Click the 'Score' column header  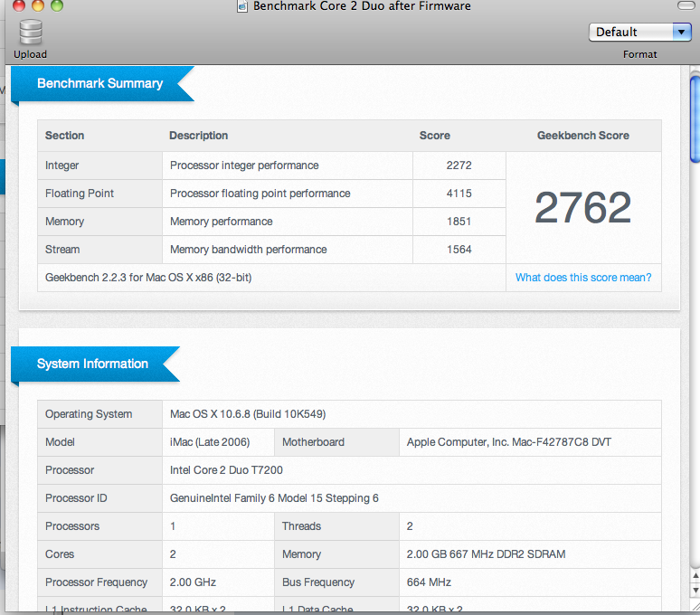[x=434, y=136]
